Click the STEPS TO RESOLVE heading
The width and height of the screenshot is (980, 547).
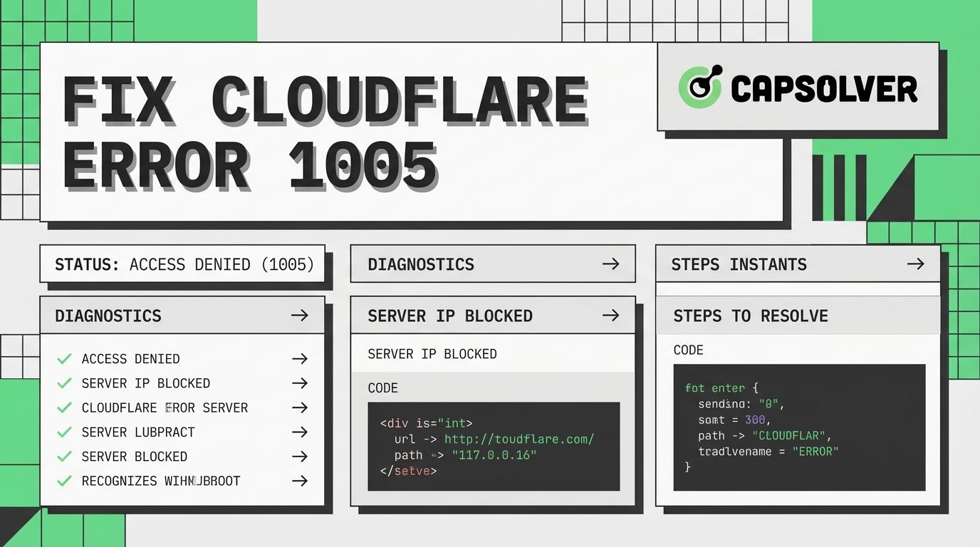click(x=751, y=316)
